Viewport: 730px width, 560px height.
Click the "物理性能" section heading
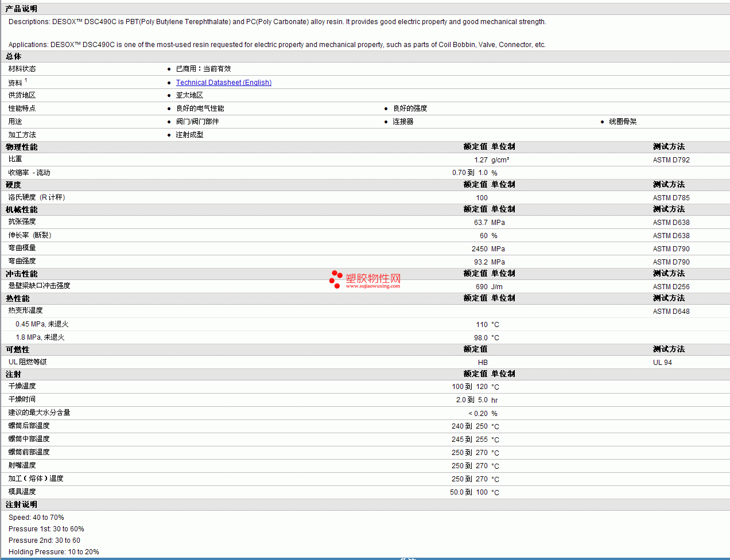(22, 147)
